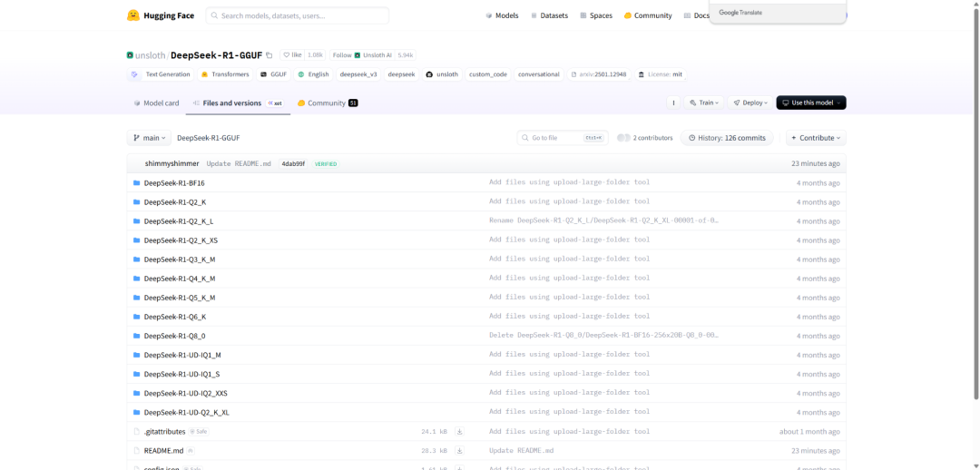Click the folder icon for DeepSeek-R1-Q4_K_M
This screenshot has width=980, height=470.
(x=136, y=279)
